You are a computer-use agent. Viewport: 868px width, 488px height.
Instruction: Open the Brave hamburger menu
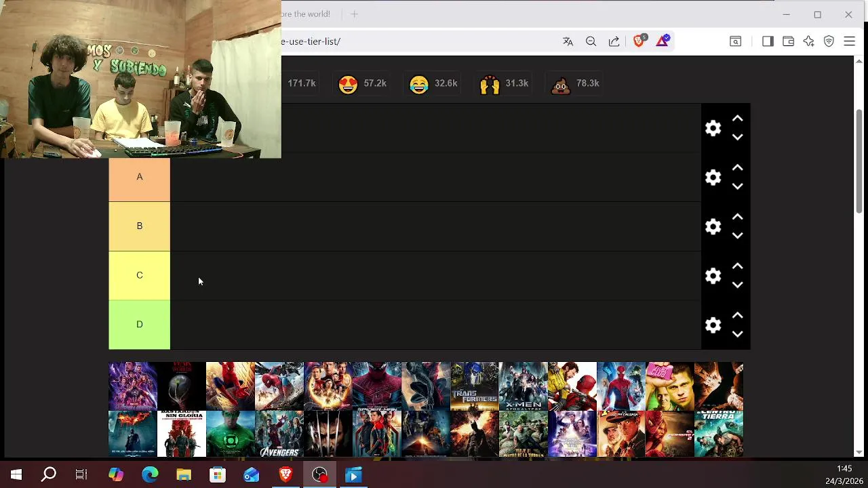pos(849,41)
